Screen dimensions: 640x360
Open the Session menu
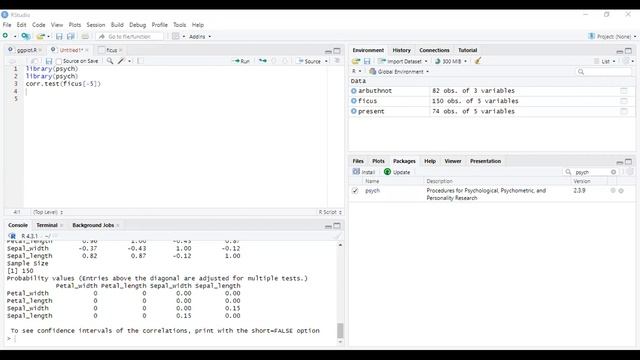(x=96, y=25)
